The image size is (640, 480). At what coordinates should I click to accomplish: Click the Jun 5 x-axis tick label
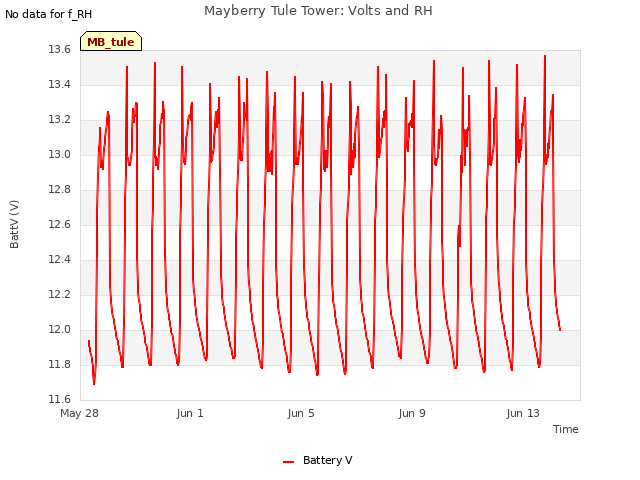[301, 413]
